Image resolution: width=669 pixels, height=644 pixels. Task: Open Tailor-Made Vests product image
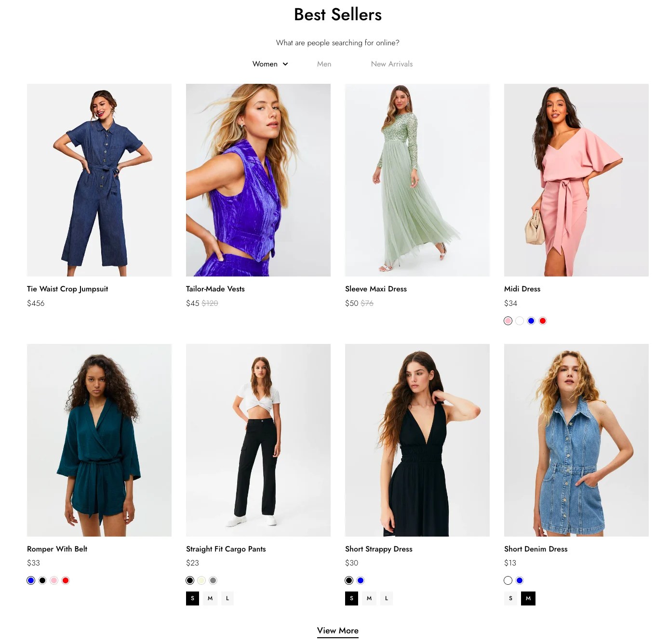pyautogui.click(x=258, y=180)
